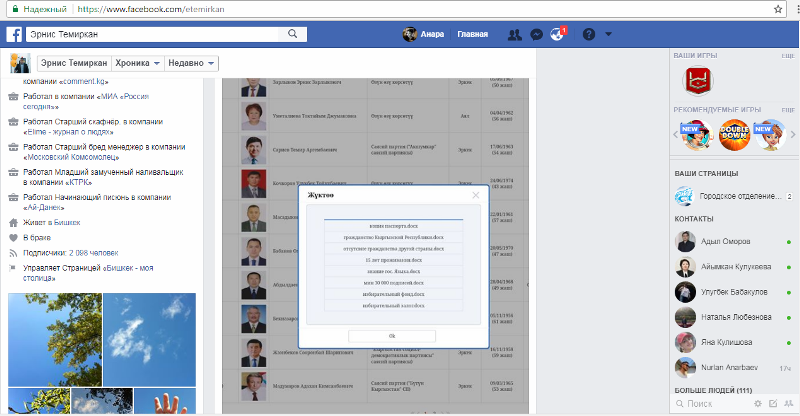Close the Жуктоо dialog with X

[476, 195]
